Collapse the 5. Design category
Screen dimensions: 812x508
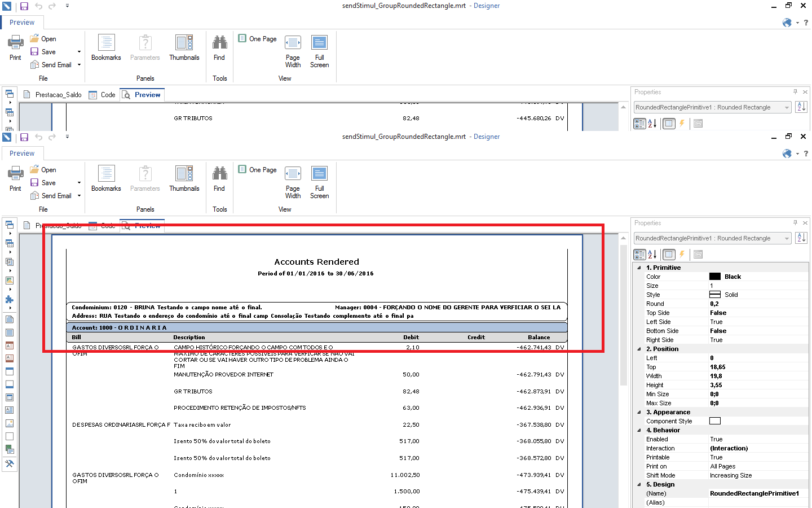(x=639, y=484)
